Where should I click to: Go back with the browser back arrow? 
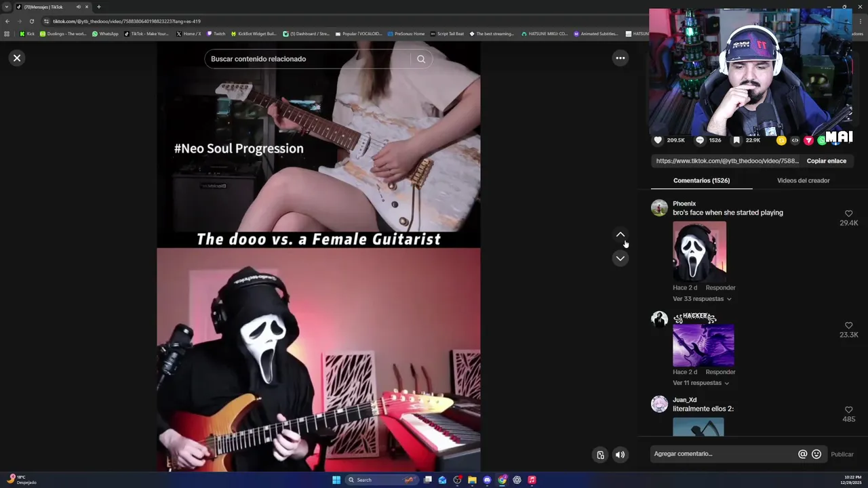[x=7, y=21]
